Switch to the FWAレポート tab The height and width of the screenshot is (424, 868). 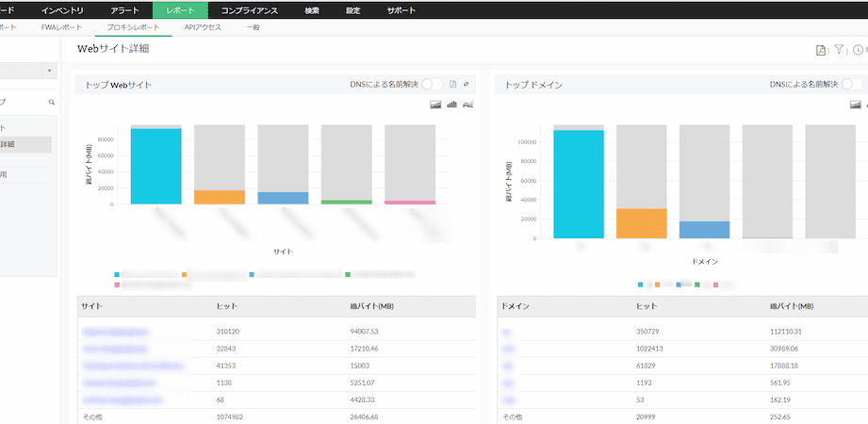click(x=61, y=27)
